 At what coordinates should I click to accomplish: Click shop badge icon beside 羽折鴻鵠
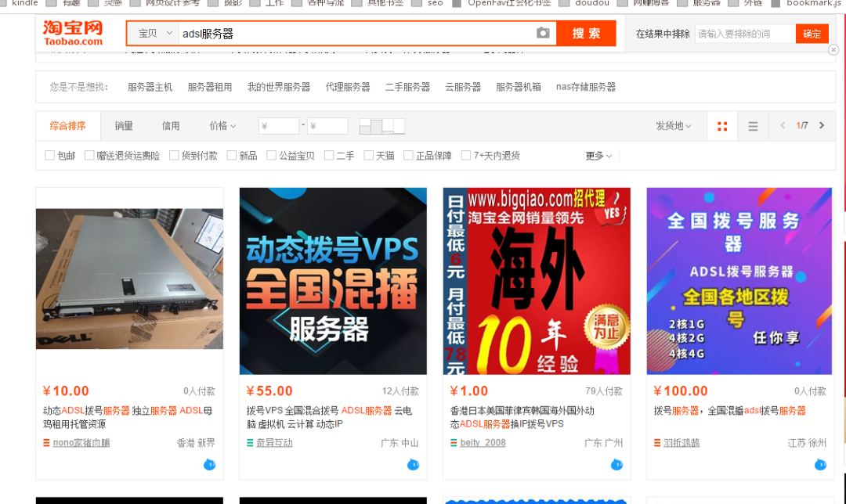tap(657, 443)
